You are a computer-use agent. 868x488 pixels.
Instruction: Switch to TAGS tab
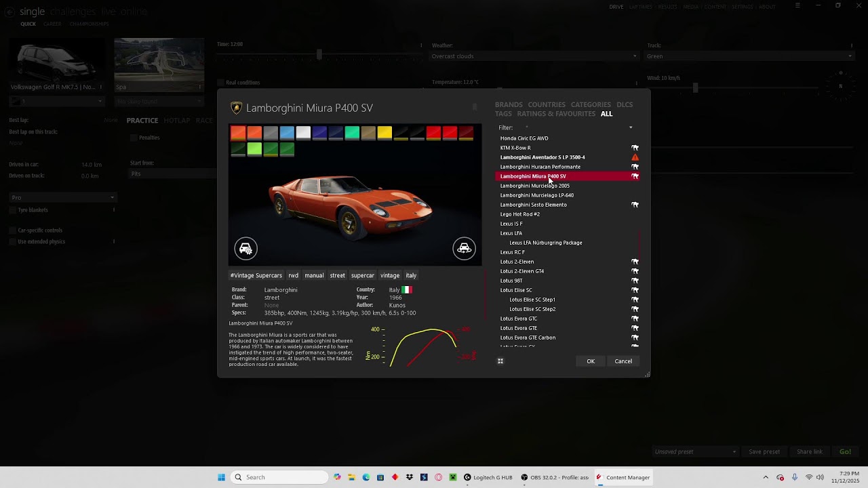point(503,114)
